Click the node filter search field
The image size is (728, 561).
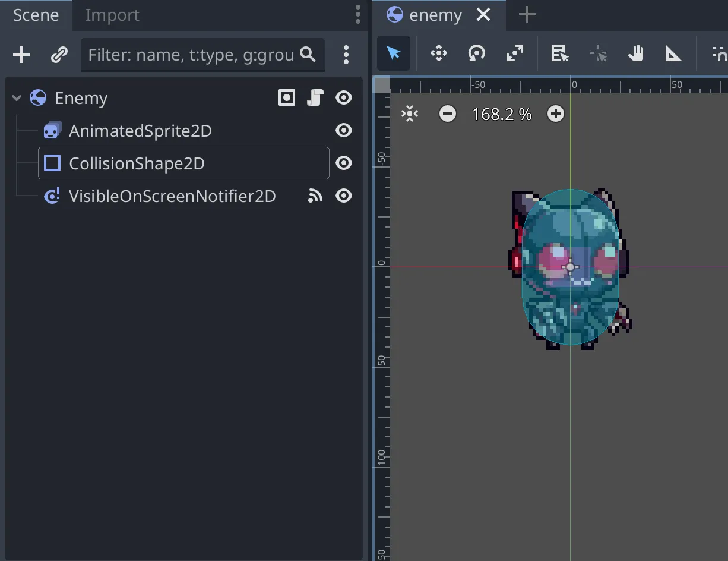[191, 55]
